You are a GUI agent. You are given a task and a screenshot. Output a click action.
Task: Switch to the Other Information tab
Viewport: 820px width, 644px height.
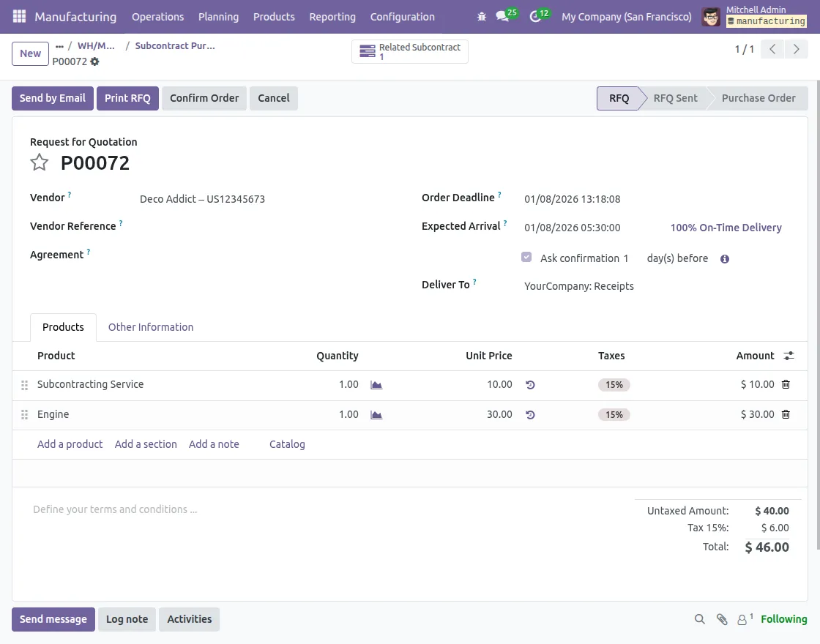151,327
